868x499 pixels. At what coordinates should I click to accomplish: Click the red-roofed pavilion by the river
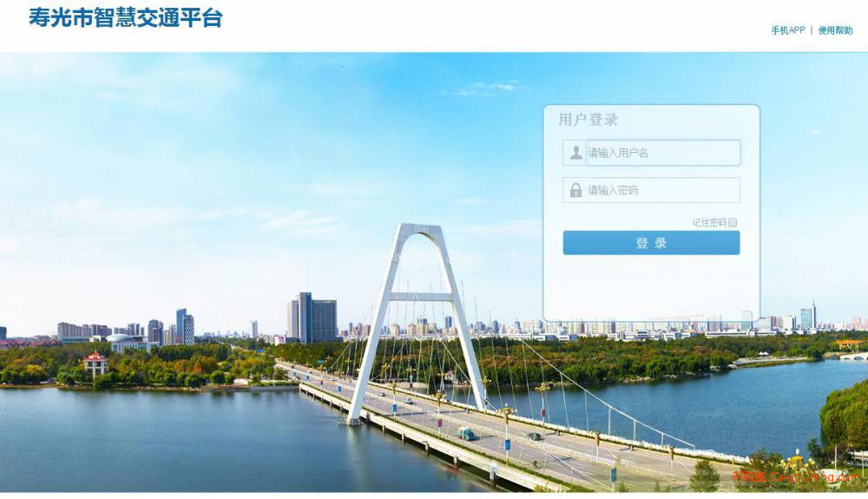coord(95,364)
